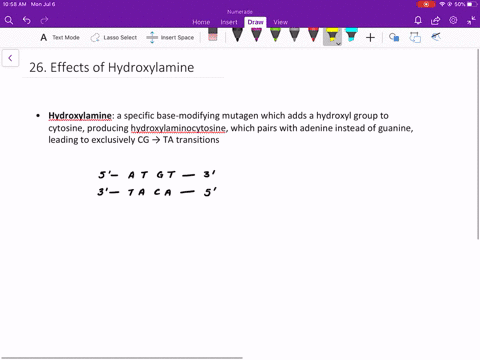Switch to the Home tab
The width and height of the screenshot is (480, 360).
point(201,22)
